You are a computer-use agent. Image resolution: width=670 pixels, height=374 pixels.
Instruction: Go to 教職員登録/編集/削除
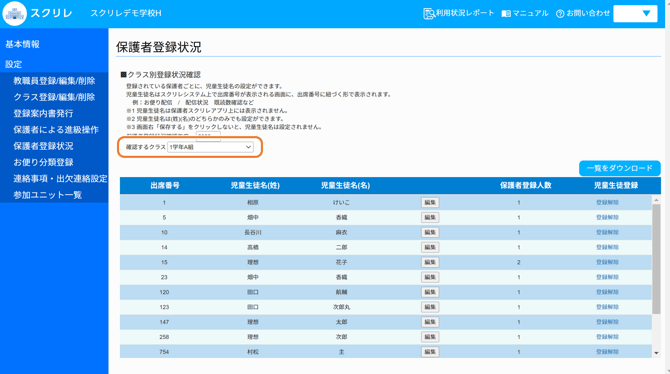(54, 81)
